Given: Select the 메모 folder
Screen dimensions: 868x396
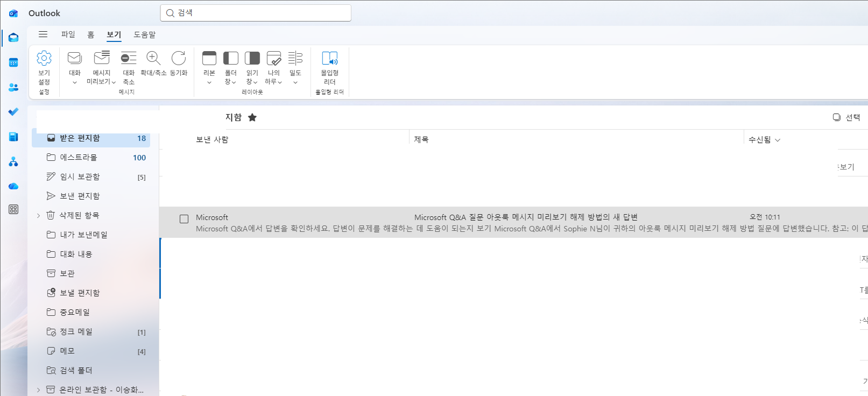Looking at the screenshot, I should [91, 351].
